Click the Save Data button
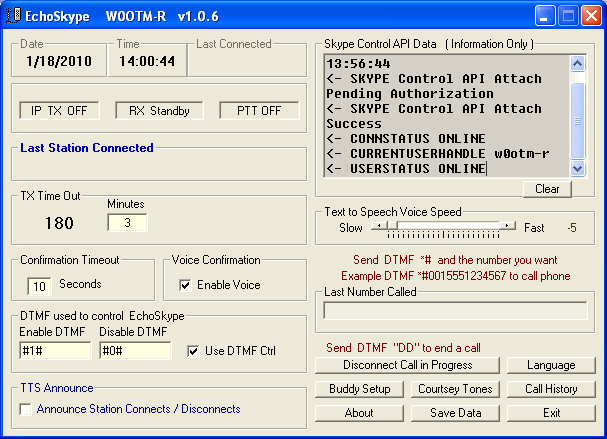This screenshot has width=607, height=439. [455, 413]
